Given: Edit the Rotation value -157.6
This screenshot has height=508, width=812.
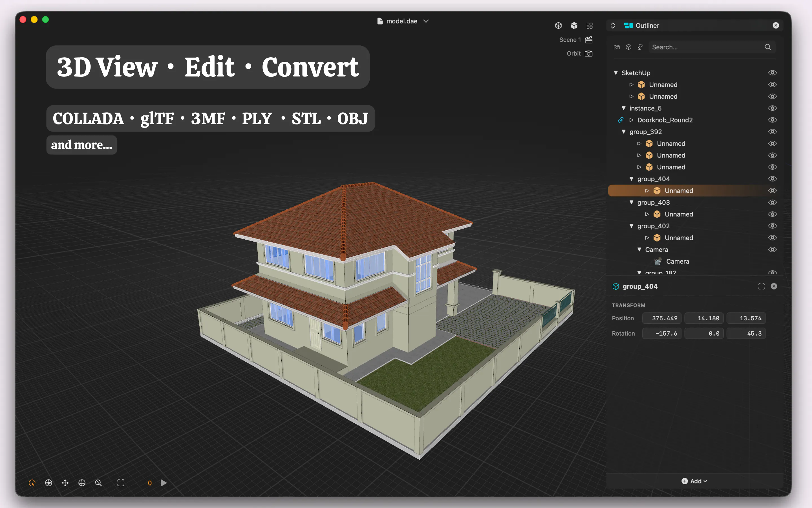Looking at the screenshot, I should coord(662,333).
